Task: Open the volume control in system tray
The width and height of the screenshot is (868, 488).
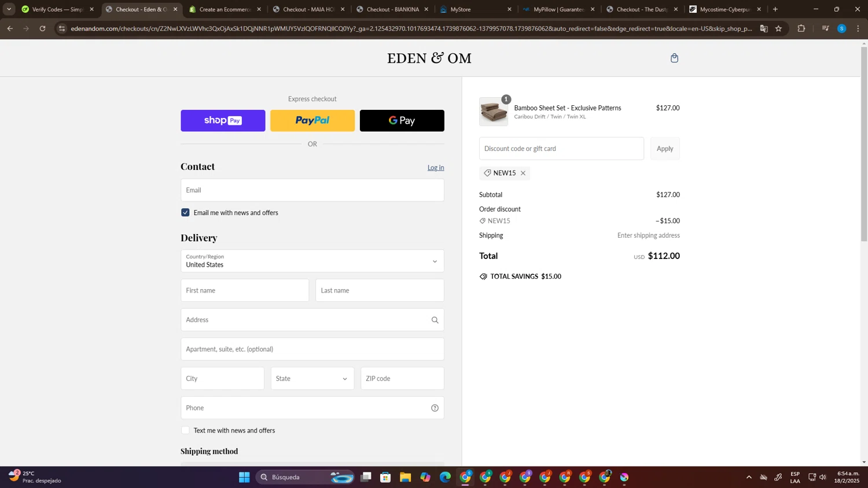Action: [823, 477]
